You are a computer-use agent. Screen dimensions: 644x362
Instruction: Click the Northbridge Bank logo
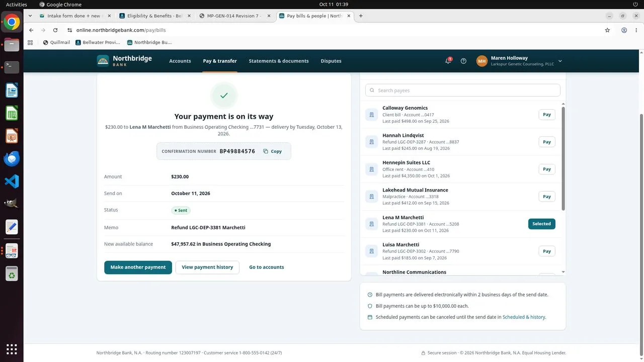[124, 61]
